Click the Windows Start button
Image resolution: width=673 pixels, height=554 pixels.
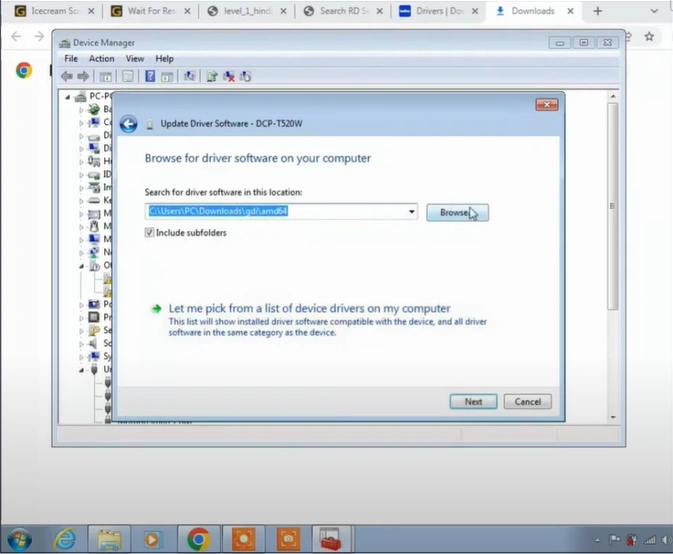[18, 539]
